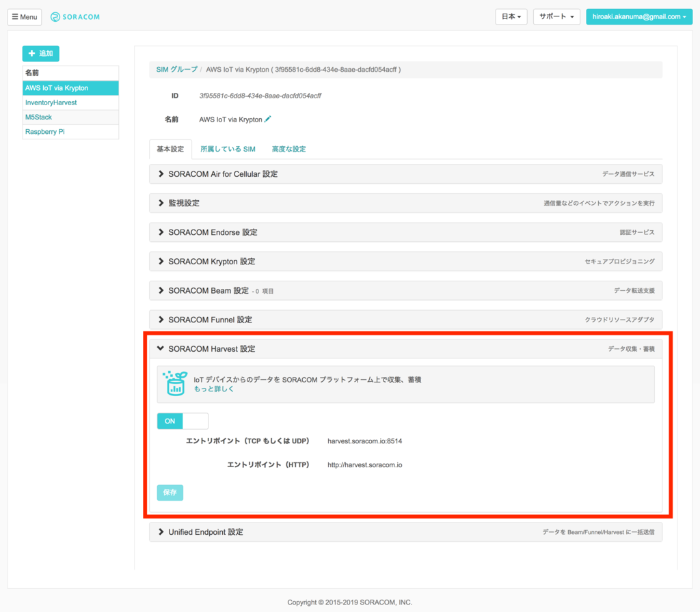Select InventoryHarvest group in list
The height and width of the screenshot is (612, 700).
tap(70, 102)
